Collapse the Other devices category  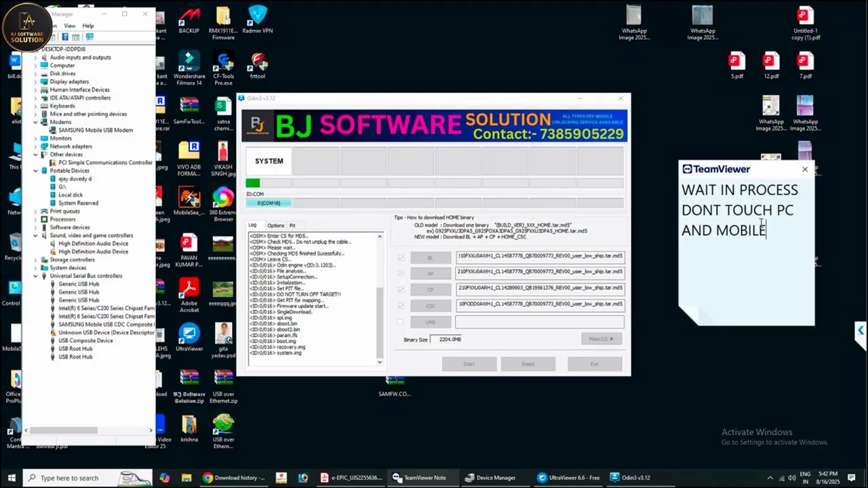(x=36, y=155)
